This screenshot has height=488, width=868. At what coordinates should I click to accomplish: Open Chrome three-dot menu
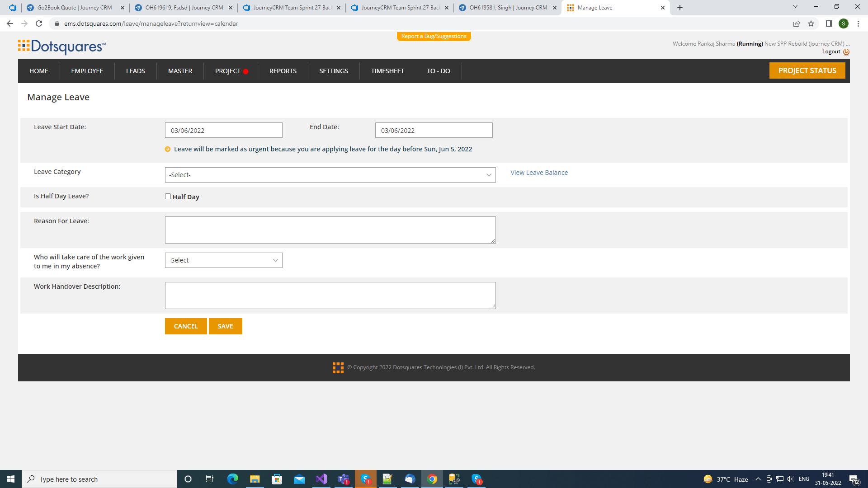pos(858,23)
